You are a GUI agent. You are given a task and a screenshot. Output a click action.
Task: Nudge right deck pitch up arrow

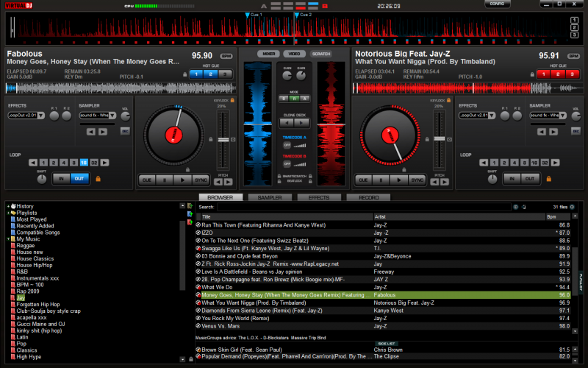coord(445,182)
